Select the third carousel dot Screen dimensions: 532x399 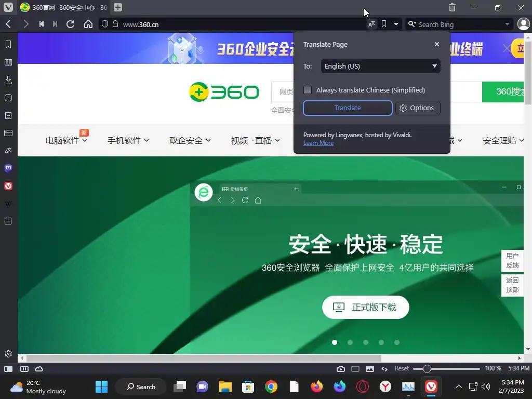pyautogui.click(x=366, y=342)
